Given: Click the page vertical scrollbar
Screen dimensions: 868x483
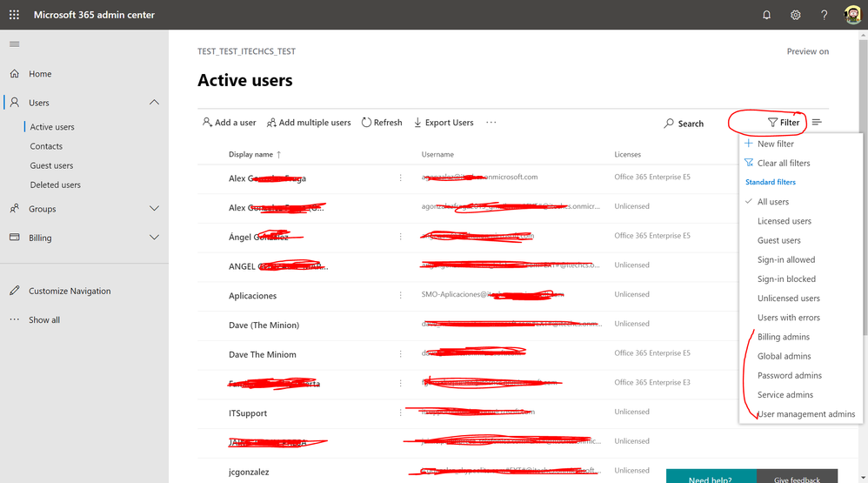Looking at the screenshot, I should pos(863,185).
